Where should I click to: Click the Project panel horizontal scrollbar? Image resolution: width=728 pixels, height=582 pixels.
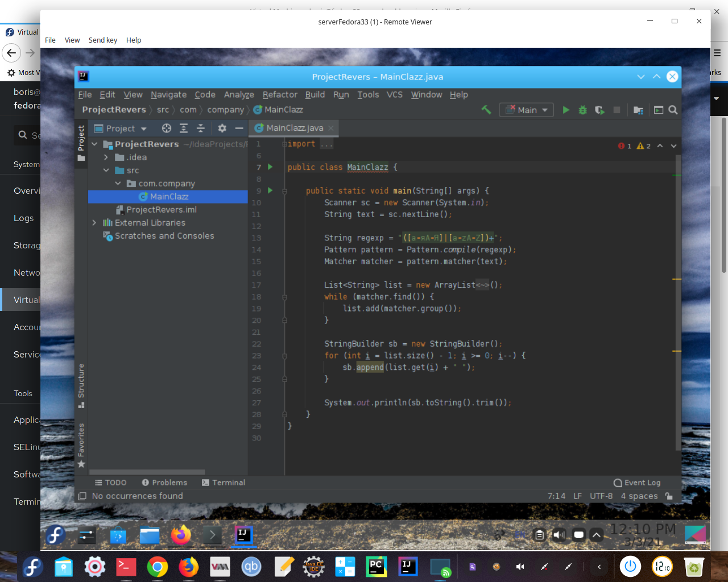point(147,472)
